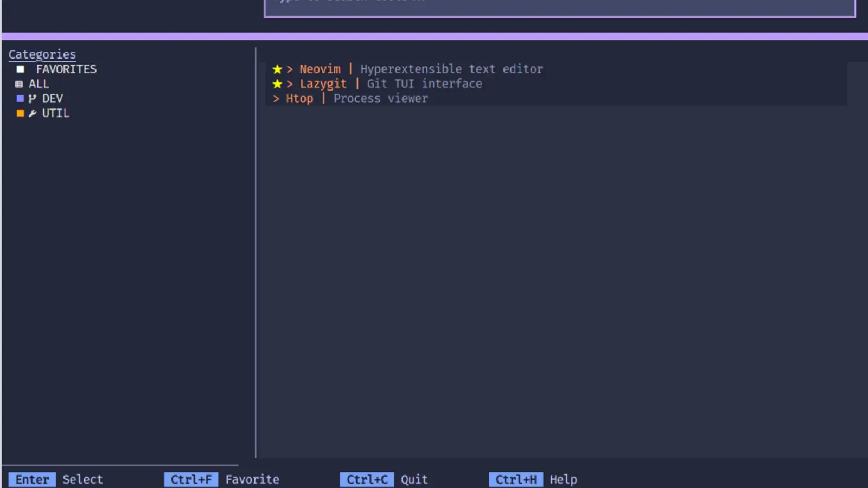Click the arrow marker before Neovim
Viewport: 868px width, 488px height.
[x=290, y=69]
